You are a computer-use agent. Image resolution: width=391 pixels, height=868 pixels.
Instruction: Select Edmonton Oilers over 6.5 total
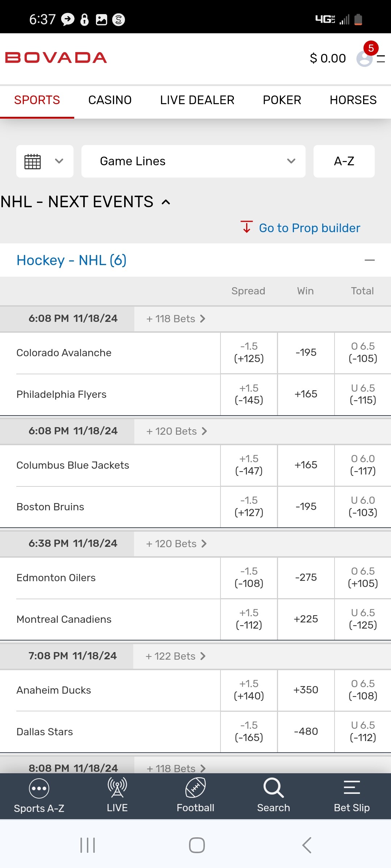pyautogui.click(x=363, y=578)
